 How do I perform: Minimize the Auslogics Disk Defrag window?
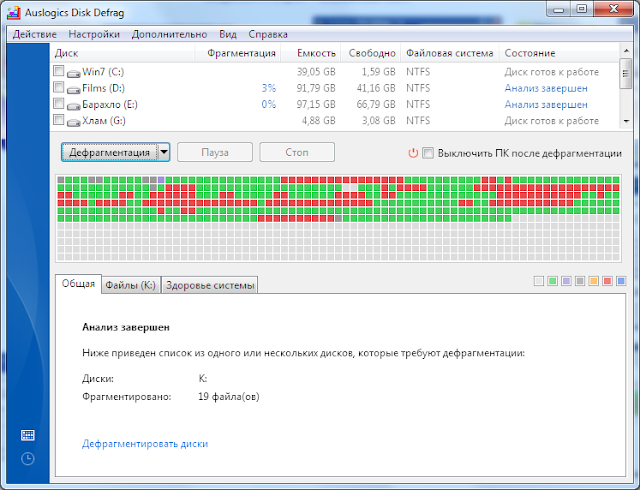pyautogui.click(x=559, y=9)
